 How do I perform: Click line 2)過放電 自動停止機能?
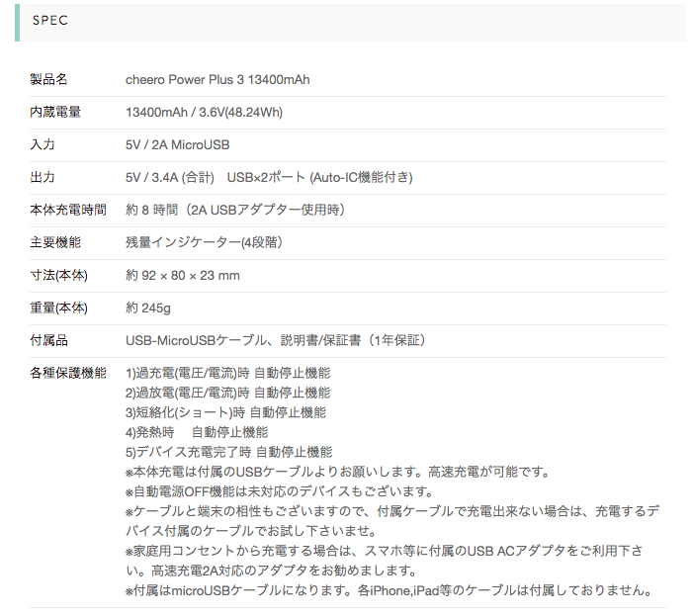[x=228, y=393]
